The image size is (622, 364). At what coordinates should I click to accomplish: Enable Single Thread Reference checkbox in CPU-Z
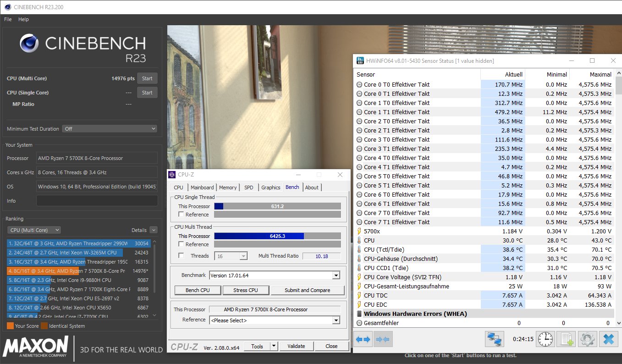[x=181, y=214]
